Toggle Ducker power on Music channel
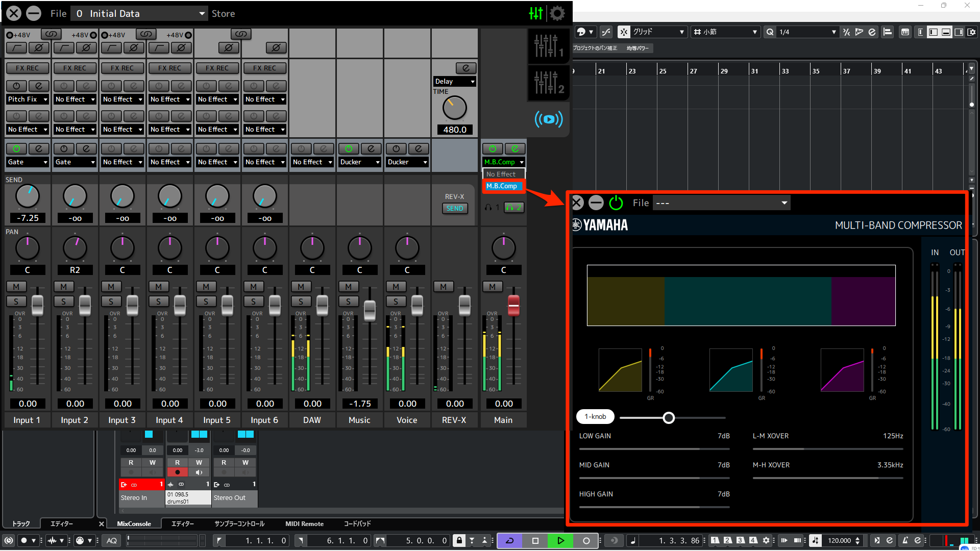This screenshot has width=980, height=551. pyautogui.click(x=349, y=149)
